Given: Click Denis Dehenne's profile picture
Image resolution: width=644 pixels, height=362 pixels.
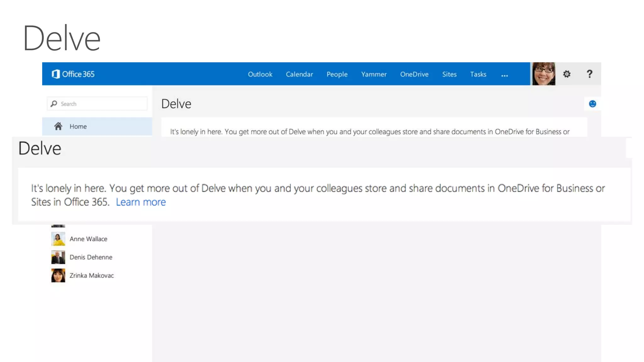Looking at the screenshot, I should pyautogui.click(x=58, y=257).
